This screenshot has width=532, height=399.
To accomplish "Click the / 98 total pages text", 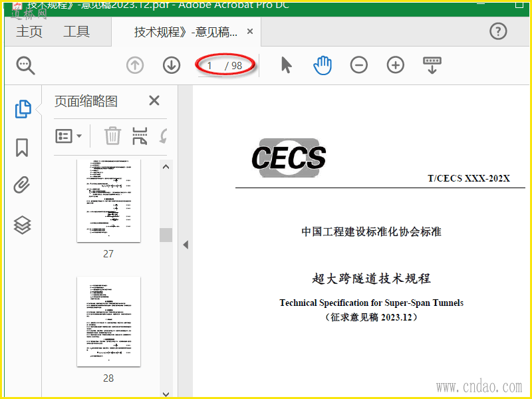I will pos(233,65).
